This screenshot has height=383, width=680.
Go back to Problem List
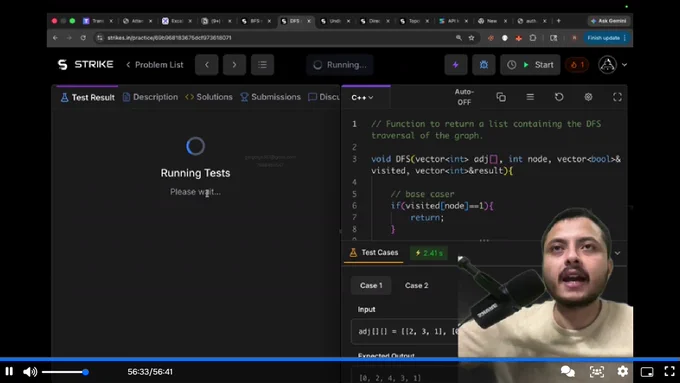tap(155, 65)
